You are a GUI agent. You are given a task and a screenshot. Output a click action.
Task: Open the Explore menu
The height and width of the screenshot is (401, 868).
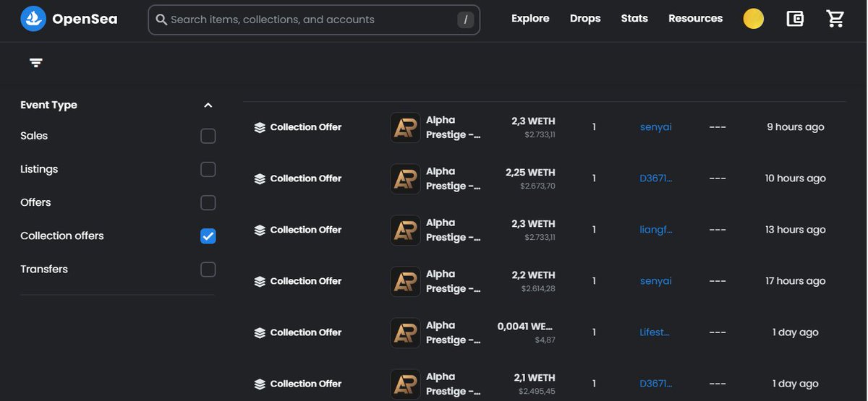530,19
